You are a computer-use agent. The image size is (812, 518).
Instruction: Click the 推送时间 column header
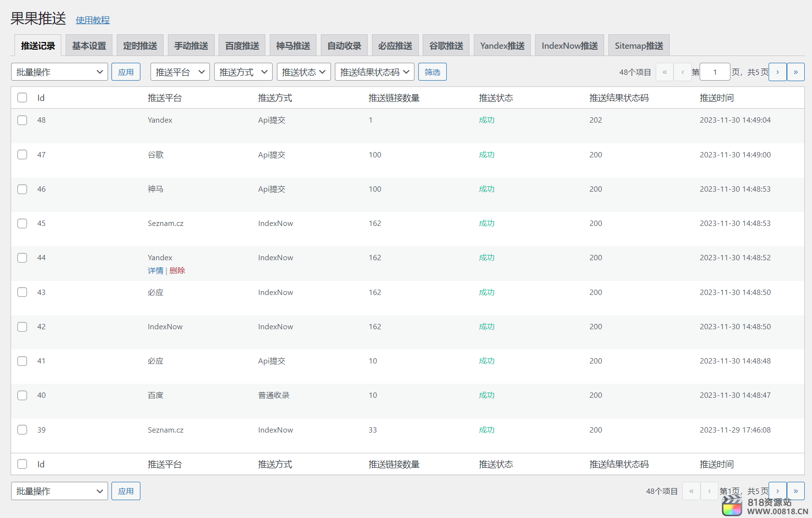(x=716, y=98)
